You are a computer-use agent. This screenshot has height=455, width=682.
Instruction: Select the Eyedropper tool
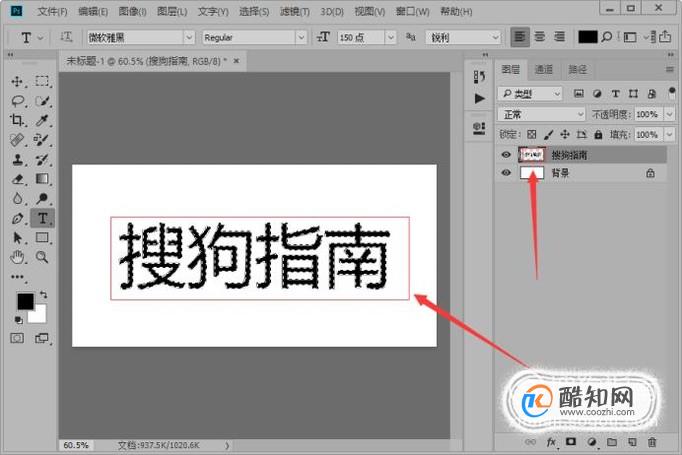tap(42, 120)
